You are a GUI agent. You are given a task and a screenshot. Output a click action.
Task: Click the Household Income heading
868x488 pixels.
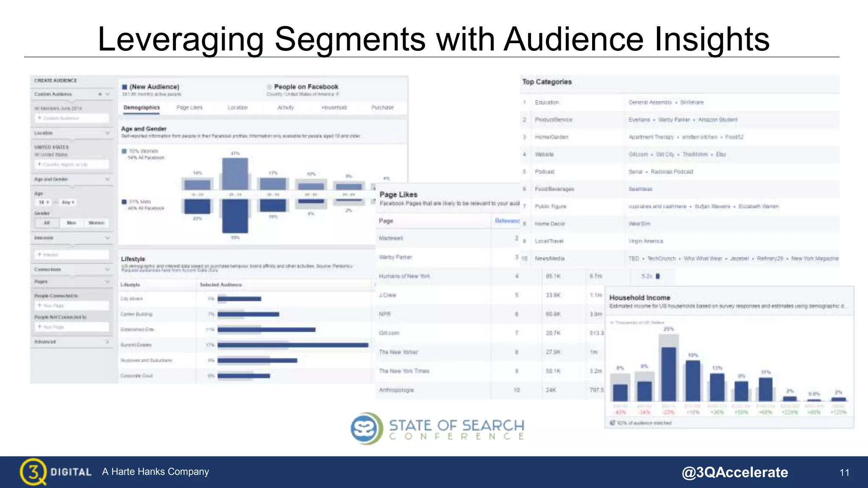point(640,298)
